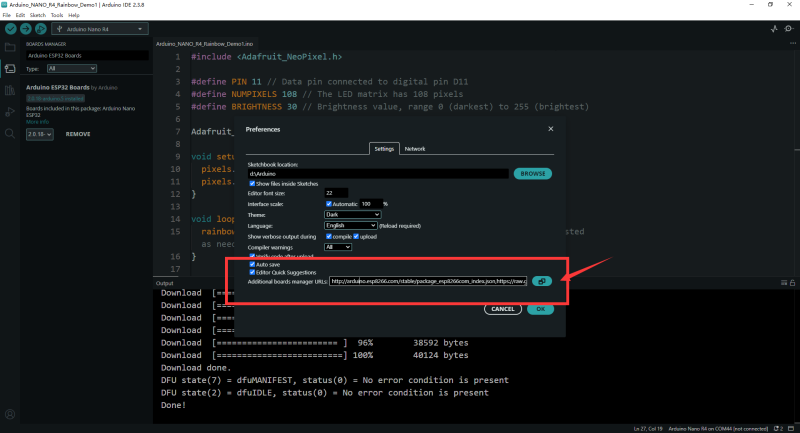Screen dimensions: 800x433
Task: Close the Preferences dialog with X
Action: point(551,129)
